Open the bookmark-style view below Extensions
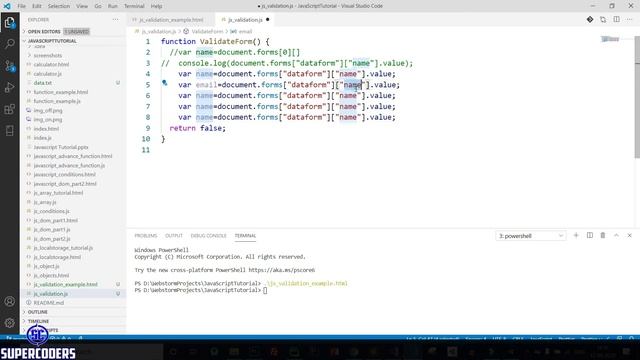 (x=9, y=131)
